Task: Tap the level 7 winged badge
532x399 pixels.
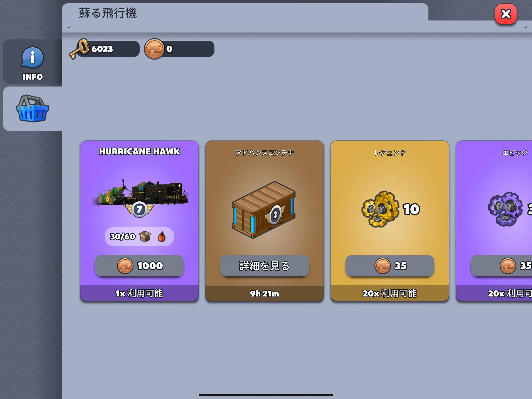Action: pos(139,209)
